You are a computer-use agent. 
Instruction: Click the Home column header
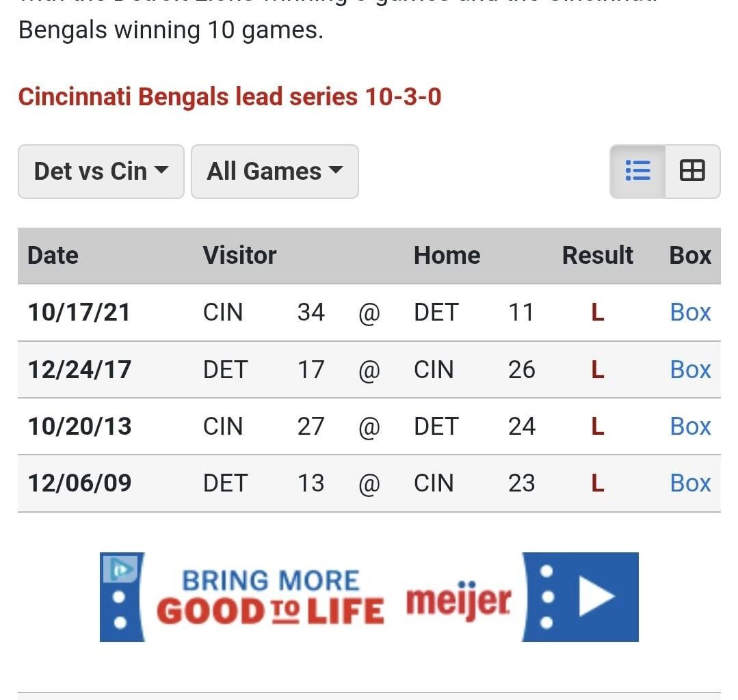click(446, 255)
